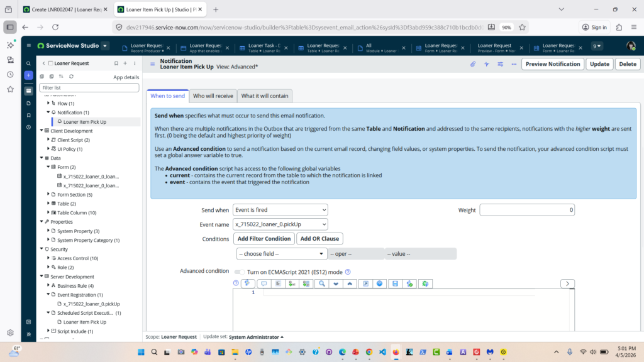Toggle comment icon in script editor toolbar
This screenshot has width=644, height=362.
pyautogui.click(x=264, y=284)
